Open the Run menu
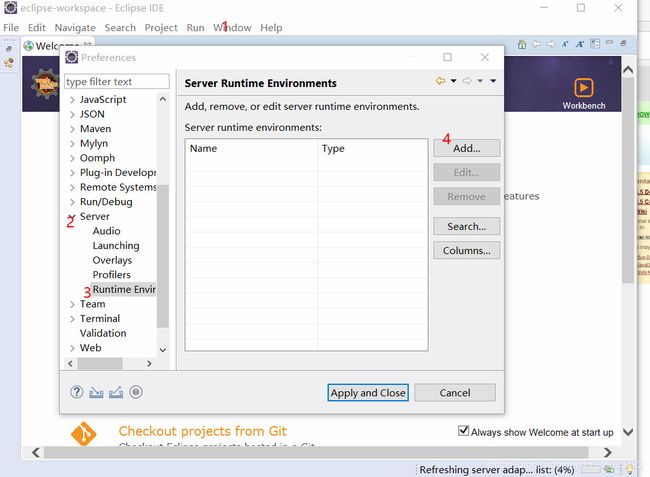650x477 pixels. (195, 28)
